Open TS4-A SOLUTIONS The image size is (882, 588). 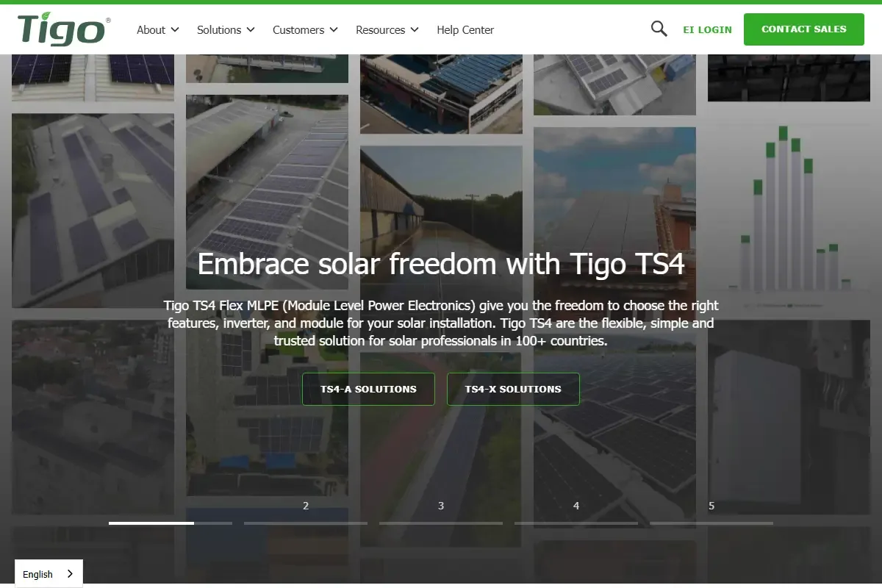pos(368,389)
